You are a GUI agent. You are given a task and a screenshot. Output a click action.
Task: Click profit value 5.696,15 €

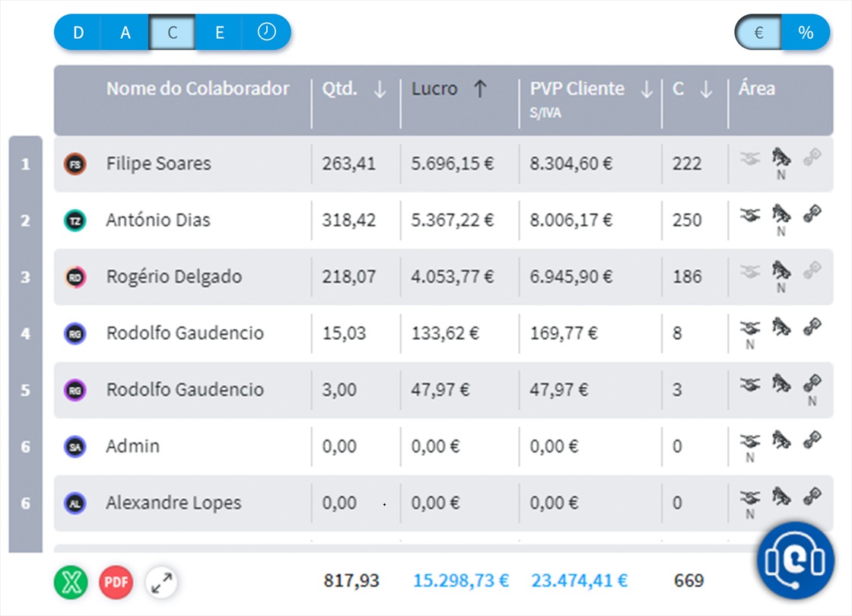(x=452, y=164)
